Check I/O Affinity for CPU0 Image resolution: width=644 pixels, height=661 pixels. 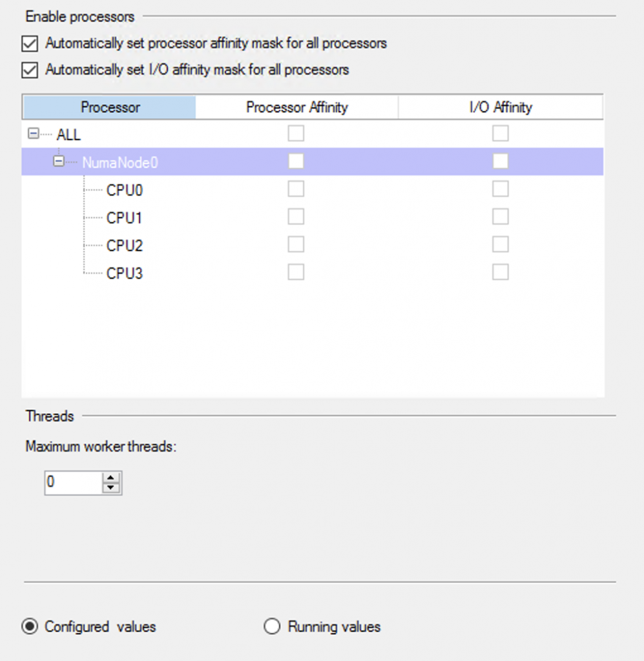tap(501, 188)
